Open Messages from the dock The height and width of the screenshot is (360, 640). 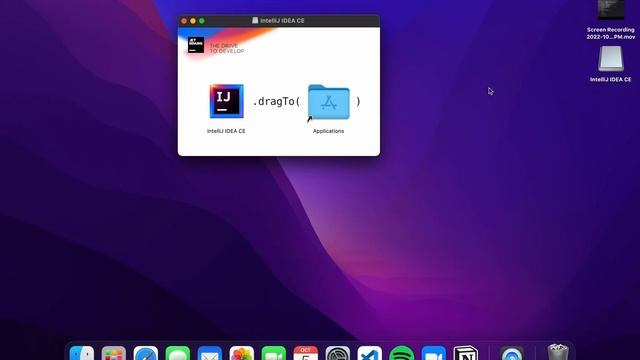pyautogui.click(x=178, y=353)
